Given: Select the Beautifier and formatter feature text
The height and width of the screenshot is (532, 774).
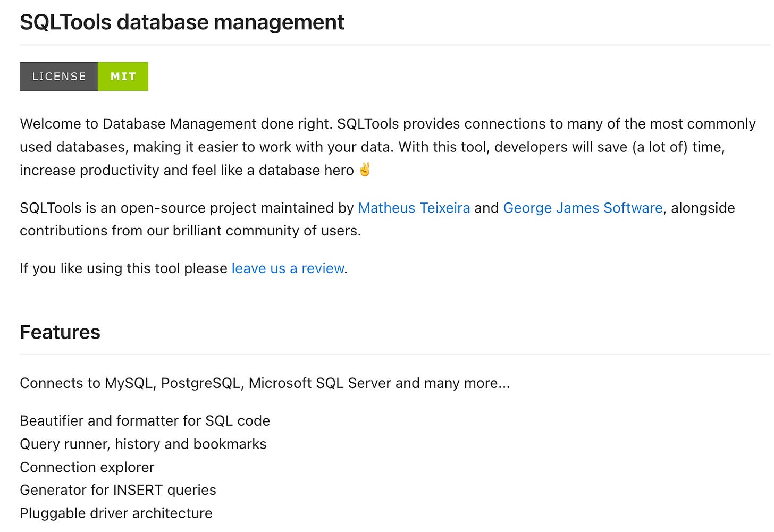Looking at the screenshot, I should [x=145, y=420].
